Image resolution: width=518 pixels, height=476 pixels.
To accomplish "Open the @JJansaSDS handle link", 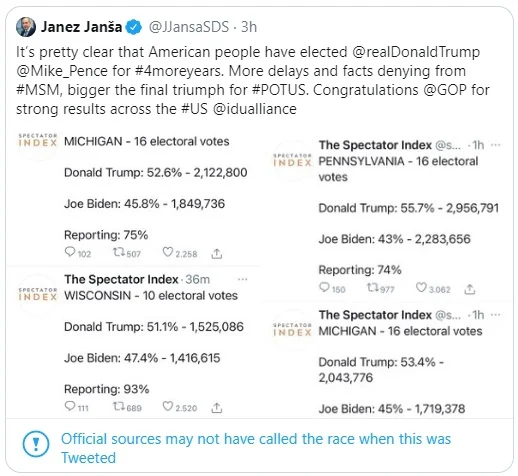I will (x=189, y=27).
